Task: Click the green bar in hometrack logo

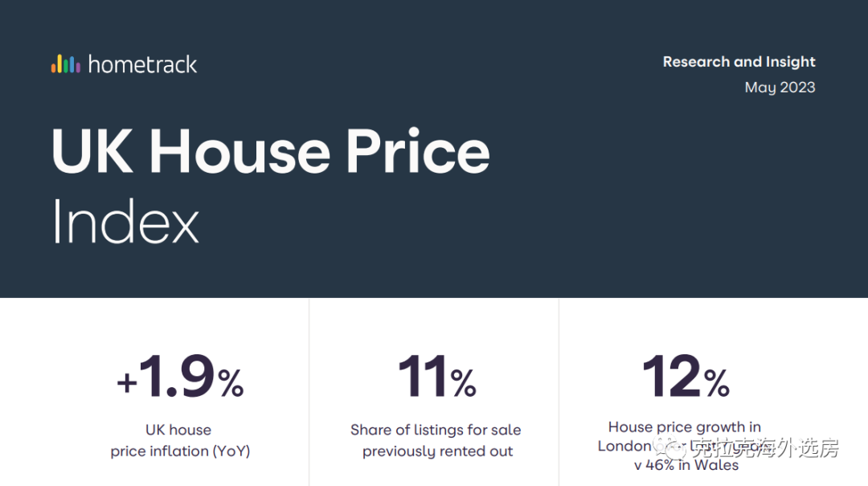Action: (66, 66)
